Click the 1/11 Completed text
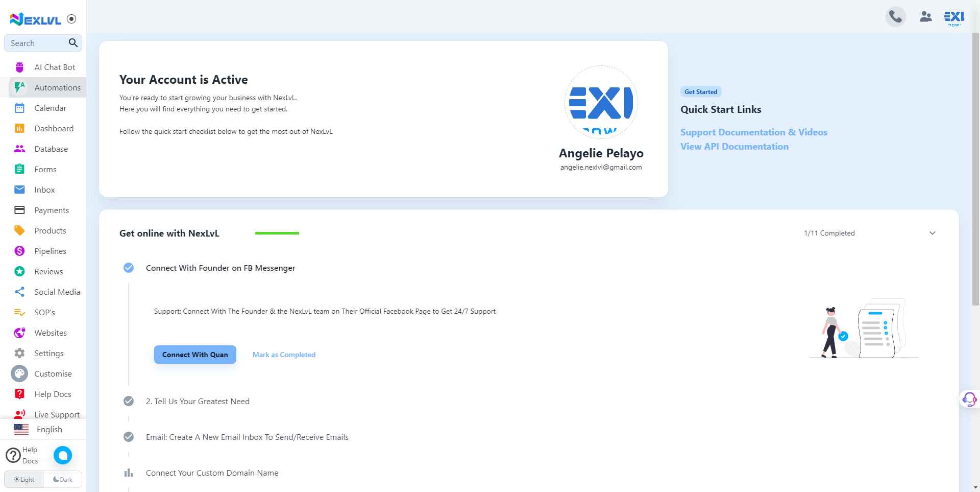Viewport: 980px width, 492px height. pyautogui.click(x=829, y=233)
